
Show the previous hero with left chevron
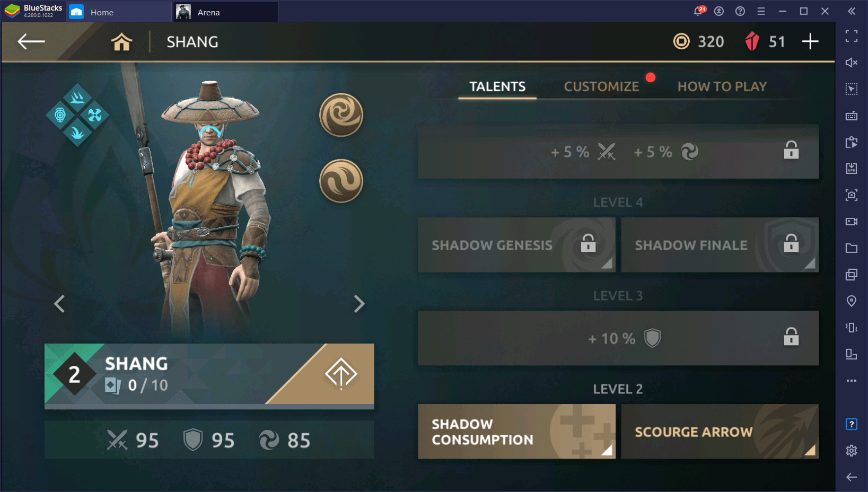click(x=59, y=304)
